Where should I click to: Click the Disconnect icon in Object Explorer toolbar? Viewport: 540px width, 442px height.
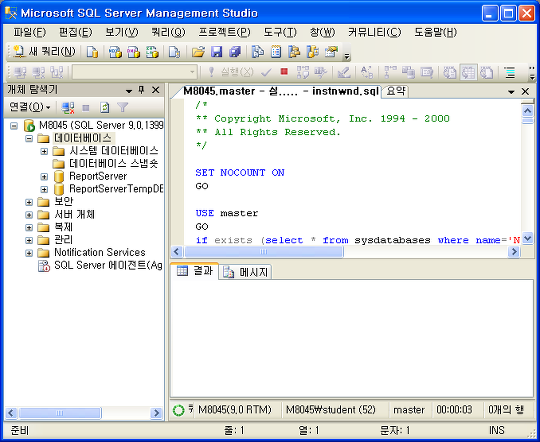tap(68, 108)
